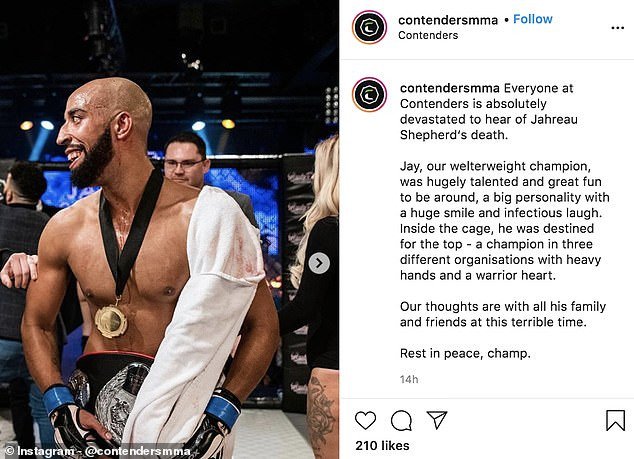Viewport: 634px width, 459px height.
Task: Save post with the bookmark icon
Action: 615,420
